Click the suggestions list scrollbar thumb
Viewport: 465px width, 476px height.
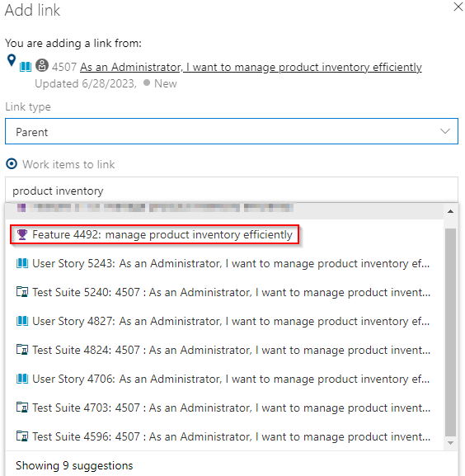pos(450,332)
